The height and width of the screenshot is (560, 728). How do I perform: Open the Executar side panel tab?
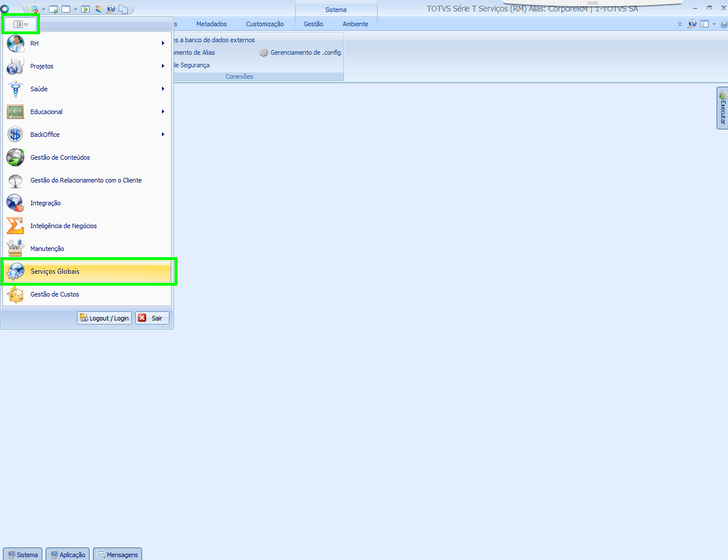point(722,108)
